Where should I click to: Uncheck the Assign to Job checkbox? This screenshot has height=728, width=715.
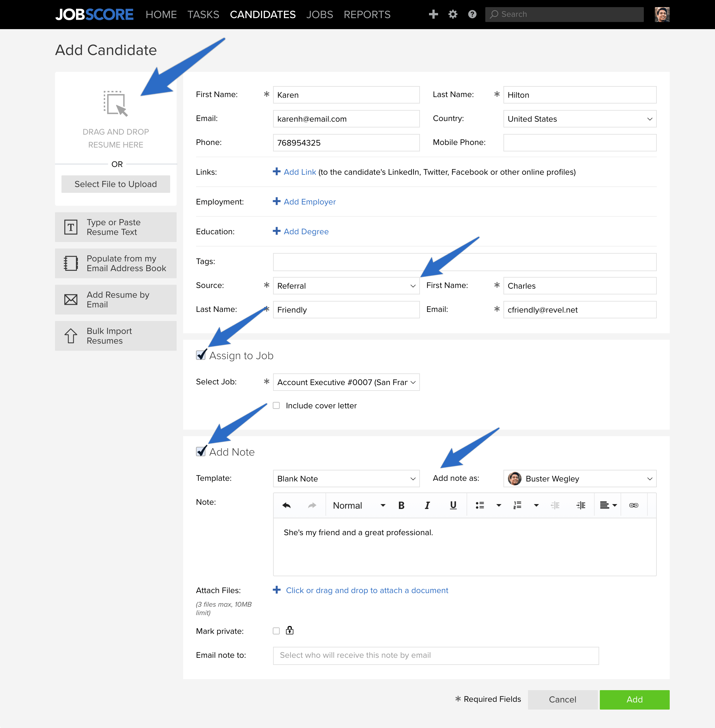tap(201, 355)
